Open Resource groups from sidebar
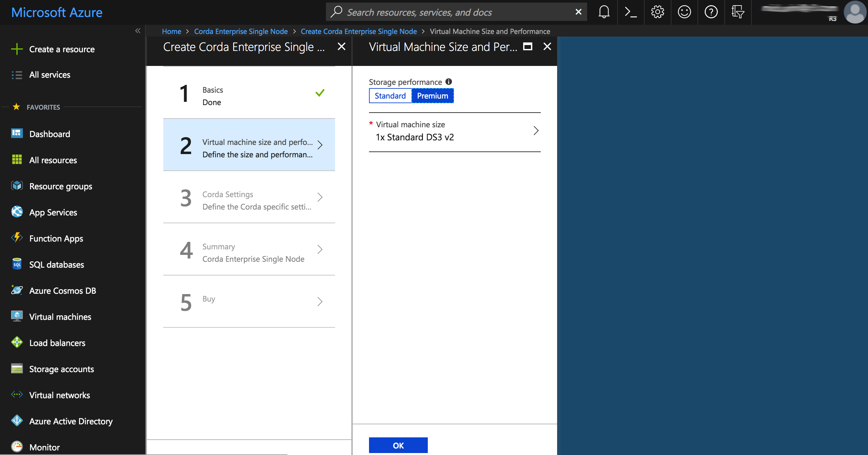The image size is (868, 455). click(61, 186)
